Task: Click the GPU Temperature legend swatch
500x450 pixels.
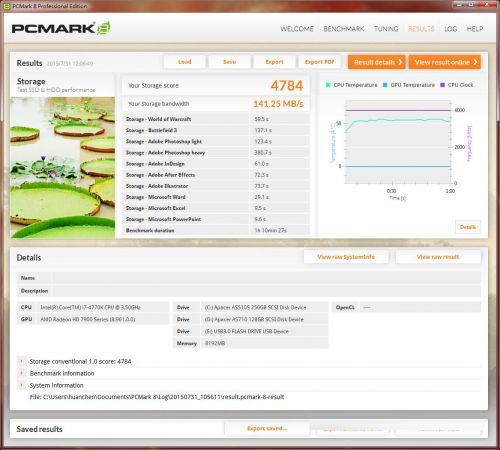Action: point(385,85)
